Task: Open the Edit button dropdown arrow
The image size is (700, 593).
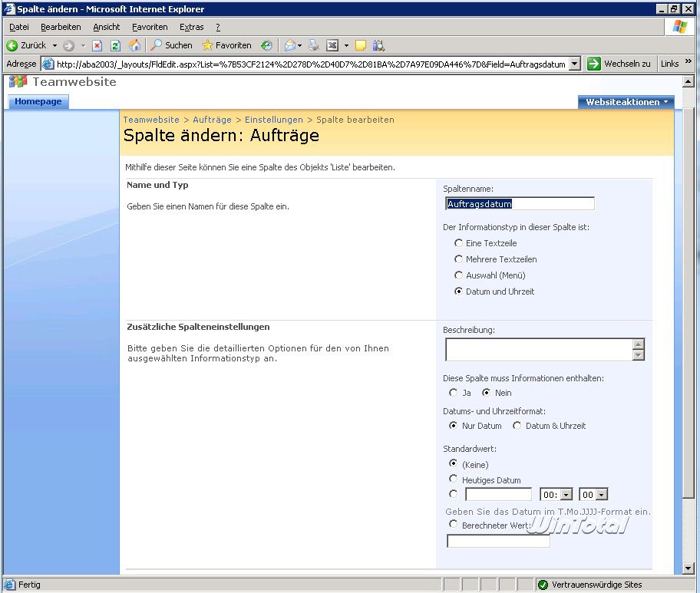Action: click(346, 45)
